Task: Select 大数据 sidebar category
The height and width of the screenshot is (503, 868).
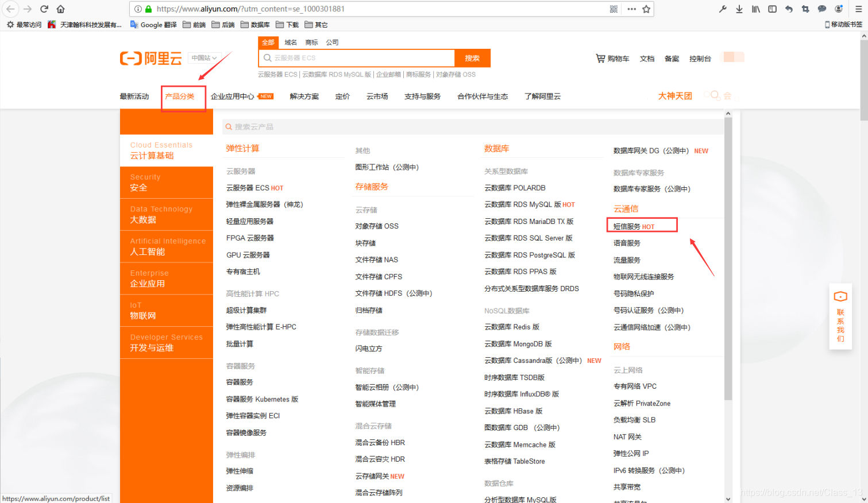Action: 167,215
